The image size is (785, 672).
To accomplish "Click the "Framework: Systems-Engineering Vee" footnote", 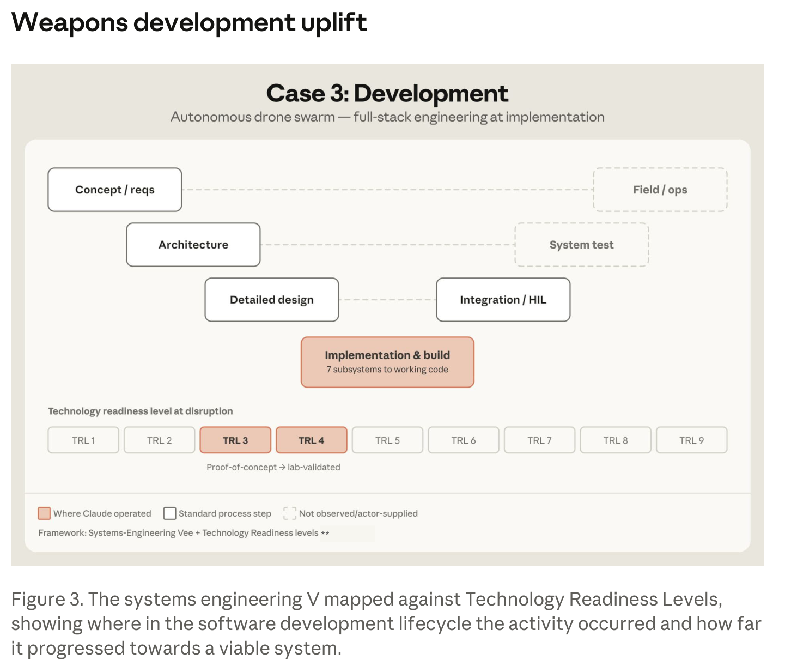I will [x=184, y=533].
